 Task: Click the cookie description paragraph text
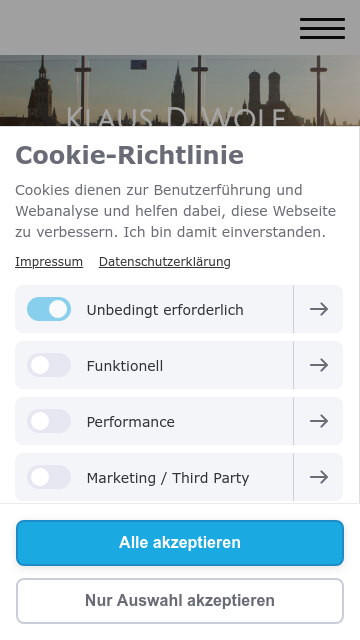pyautogui.click(x=176, y=211)
